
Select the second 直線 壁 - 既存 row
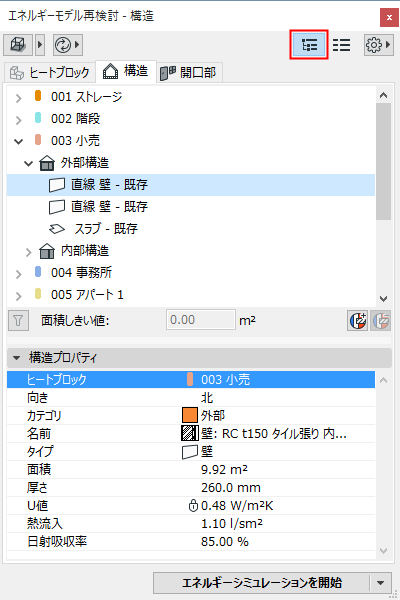[191, 207]
